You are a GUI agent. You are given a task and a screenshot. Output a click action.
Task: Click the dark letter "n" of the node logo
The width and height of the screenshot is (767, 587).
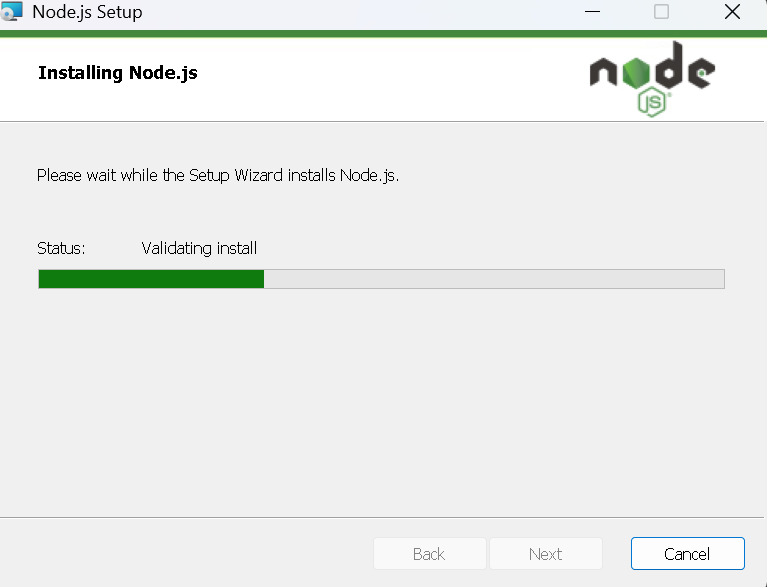tap(603, 72)
